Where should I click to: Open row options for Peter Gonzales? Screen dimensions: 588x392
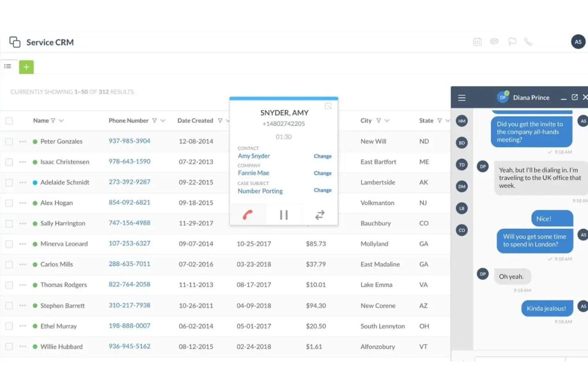pos(23,141)
